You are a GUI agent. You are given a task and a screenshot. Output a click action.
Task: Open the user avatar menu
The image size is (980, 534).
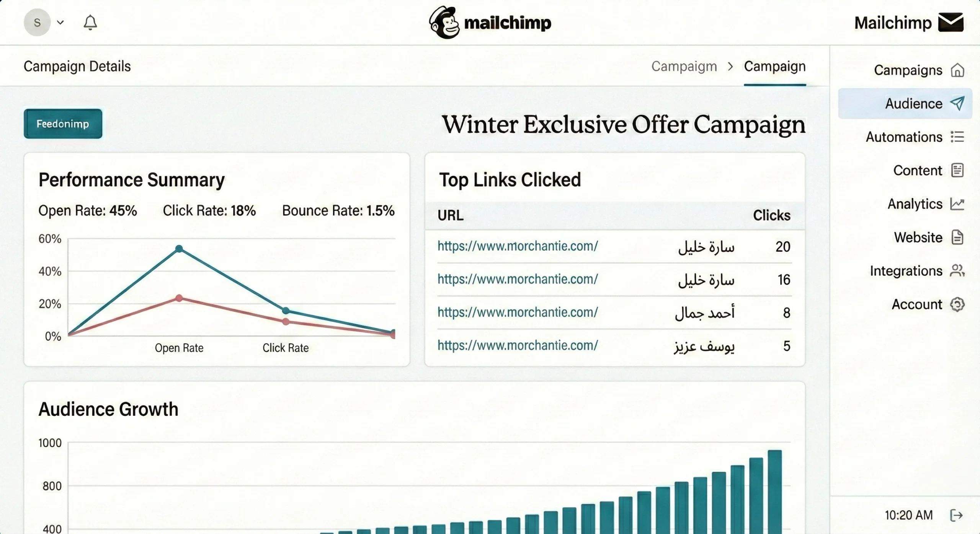point(37,23)
